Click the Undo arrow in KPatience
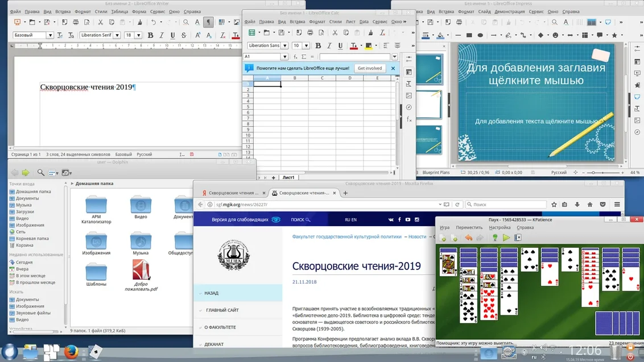Viewport: 644px width, 362px height. coord(469,238)
